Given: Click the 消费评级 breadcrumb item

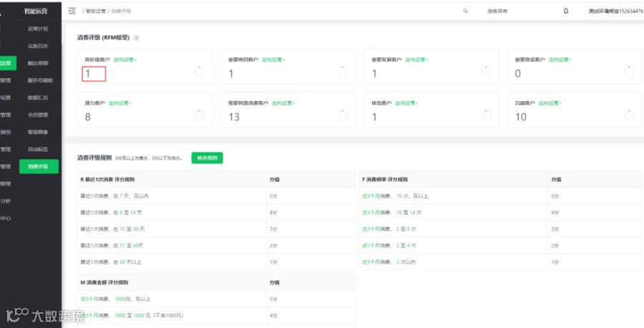Looking at the screenshot, I should pos(121,11).
